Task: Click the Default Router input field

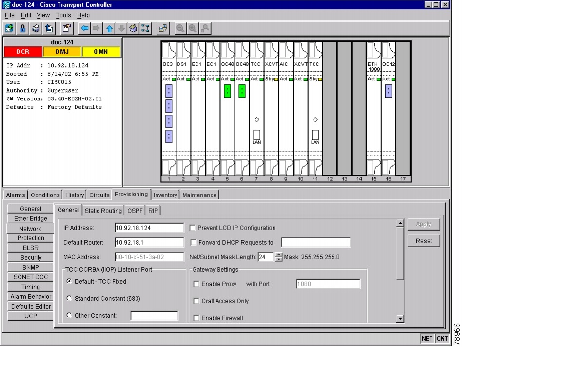Action: pyautogui.click(x=149, y=242)
